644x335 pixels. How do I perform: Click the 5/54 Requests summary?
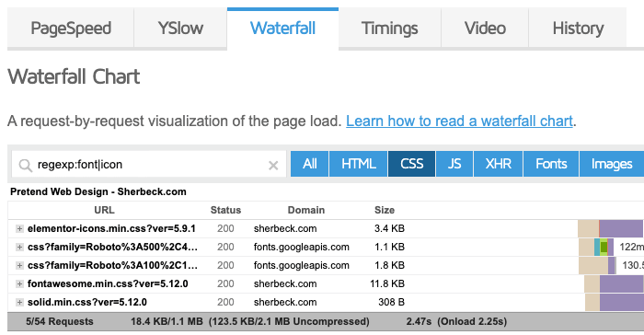coord(60,321)
